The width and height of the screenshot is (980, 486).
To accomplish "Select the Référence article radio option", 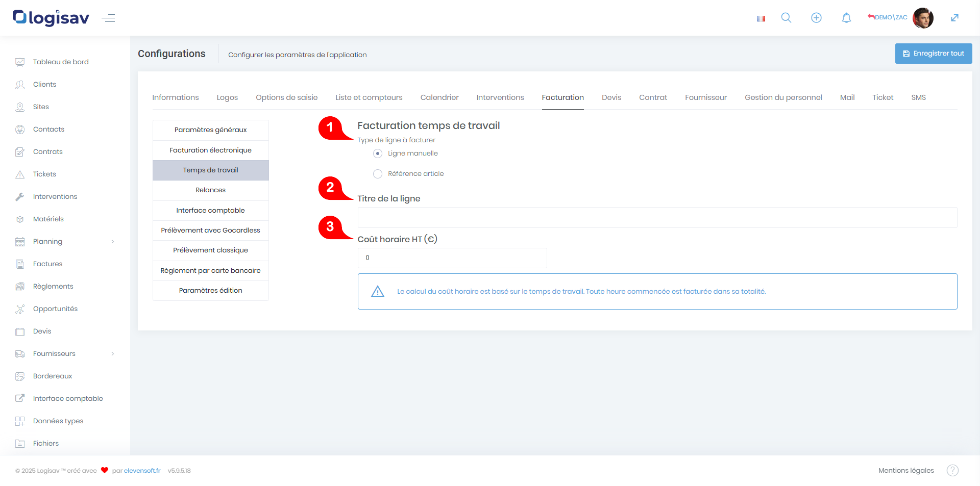I will click(378, 174).
